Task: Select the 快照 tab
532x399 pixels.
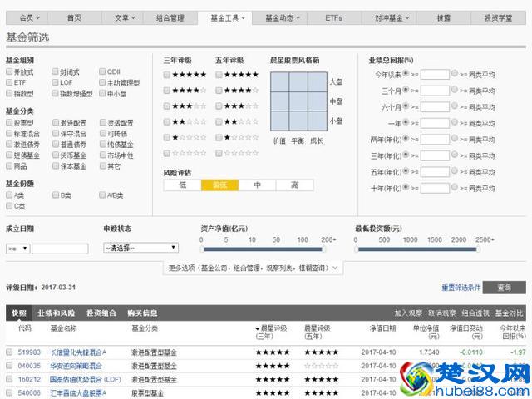Action: coord(19,313)
